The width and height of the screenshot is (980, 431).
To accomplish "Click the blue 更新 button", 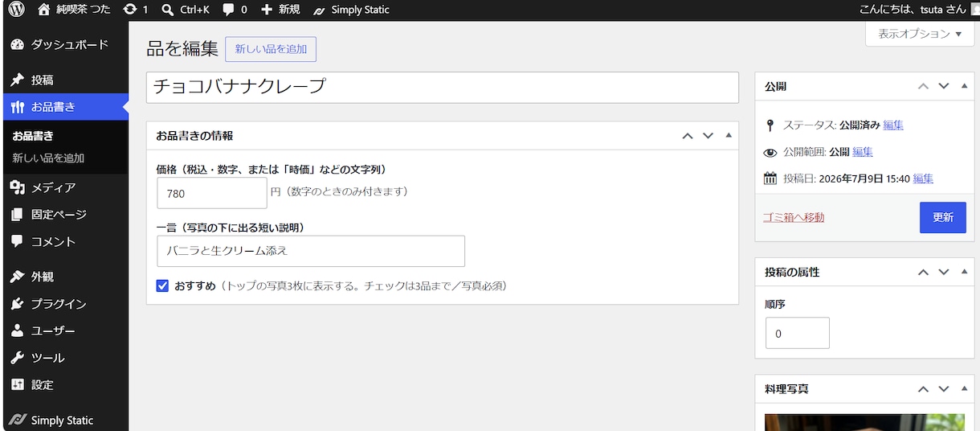I will pos(943,217).
